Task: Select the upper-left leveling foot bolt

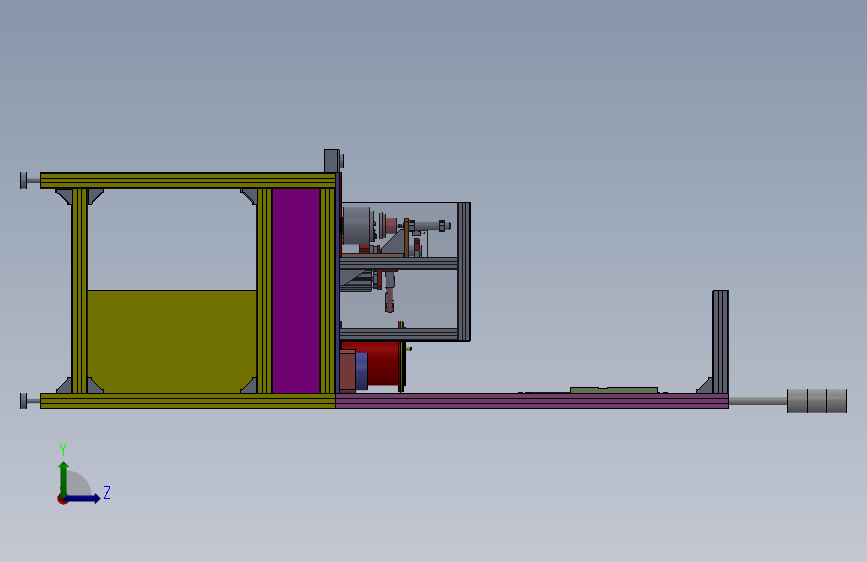Action: pos(29,180)
